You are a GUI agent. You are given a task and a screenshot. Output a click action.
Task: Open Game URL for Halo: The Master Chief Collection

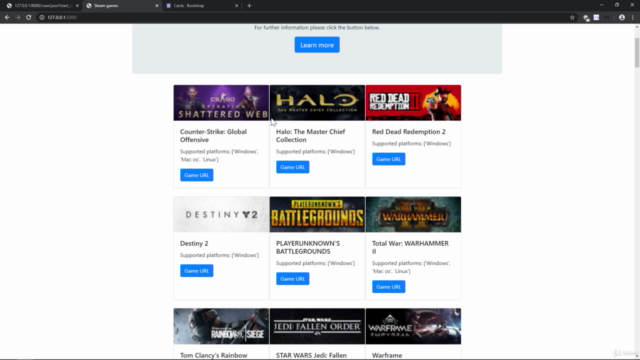[x=293, y=167]
